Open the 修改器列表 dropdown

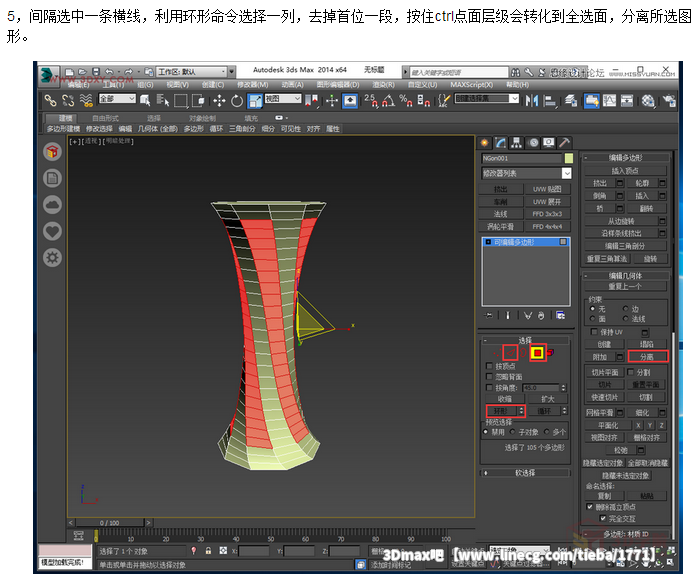[526, 173]
